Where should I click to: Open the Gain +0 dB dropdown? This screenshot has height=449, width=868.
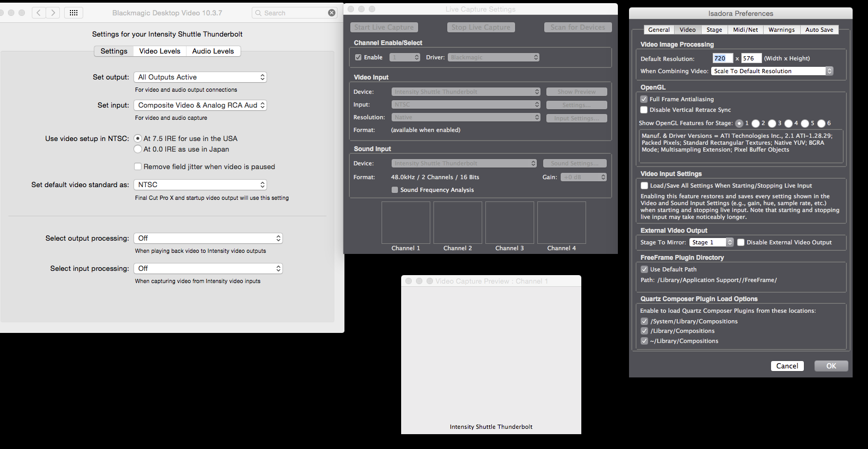tap(584, 177)
